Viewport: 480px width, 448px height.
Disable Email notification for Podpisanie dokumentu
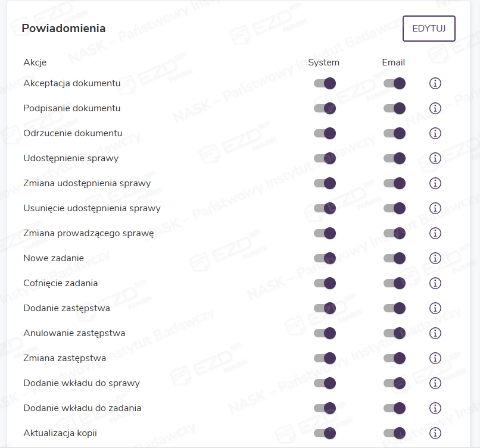(x=394, y=108)
